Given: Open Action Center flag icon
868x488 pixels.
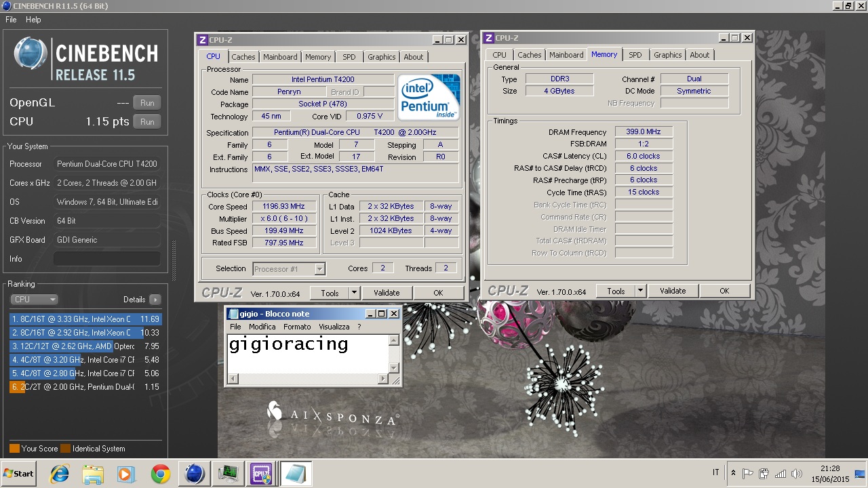Looking at the screenshot, I should 748,474.
